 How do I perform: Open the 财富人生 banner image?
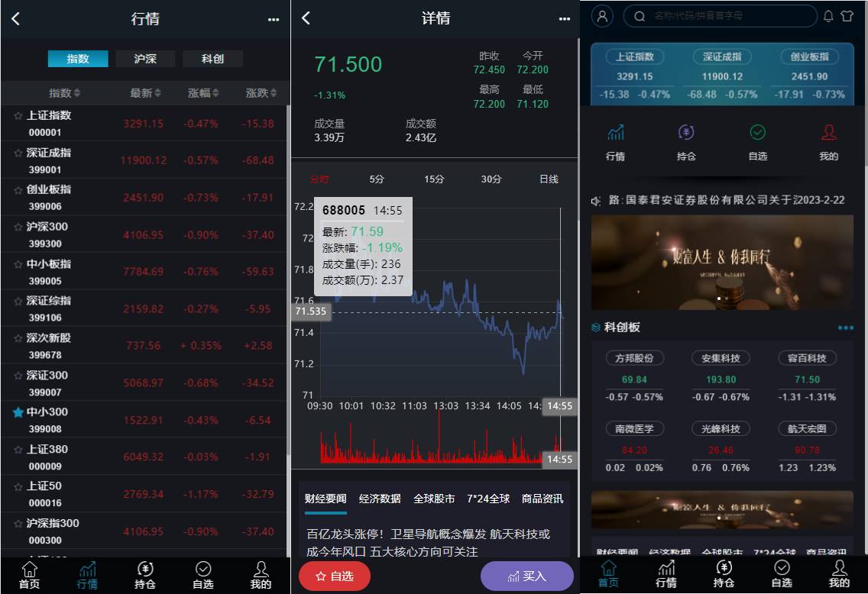click(722, 262)
